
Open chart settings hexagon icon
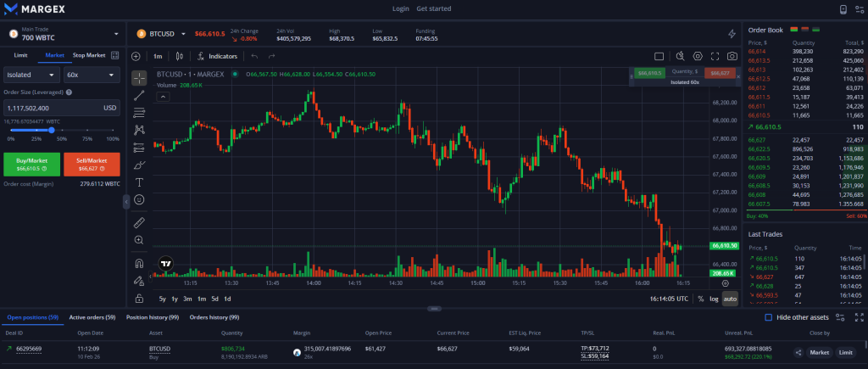pos(698,56)
